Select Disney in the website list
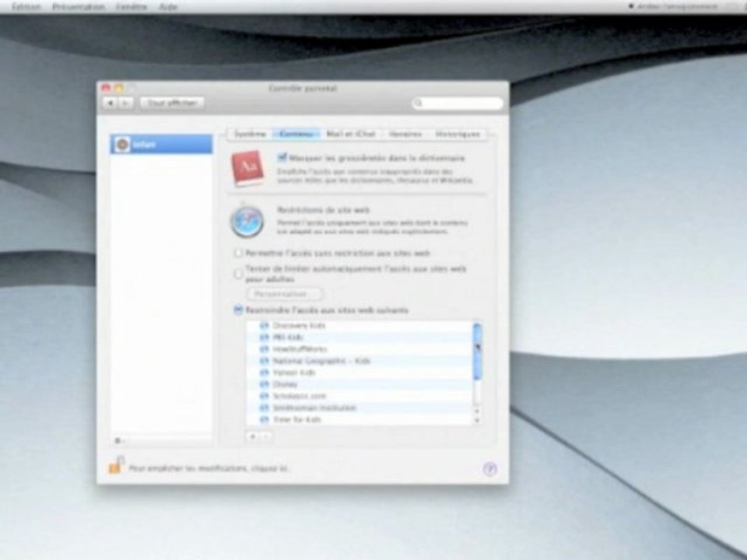The height and width of the screenshot is (560, 747). click(x=359, y=384)
